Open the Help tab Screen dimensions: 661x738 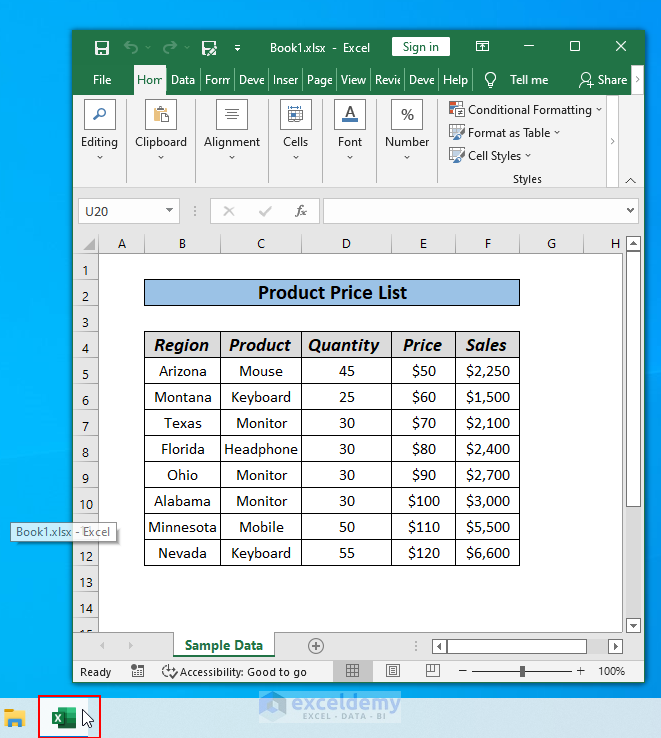(x=455, y=80)
